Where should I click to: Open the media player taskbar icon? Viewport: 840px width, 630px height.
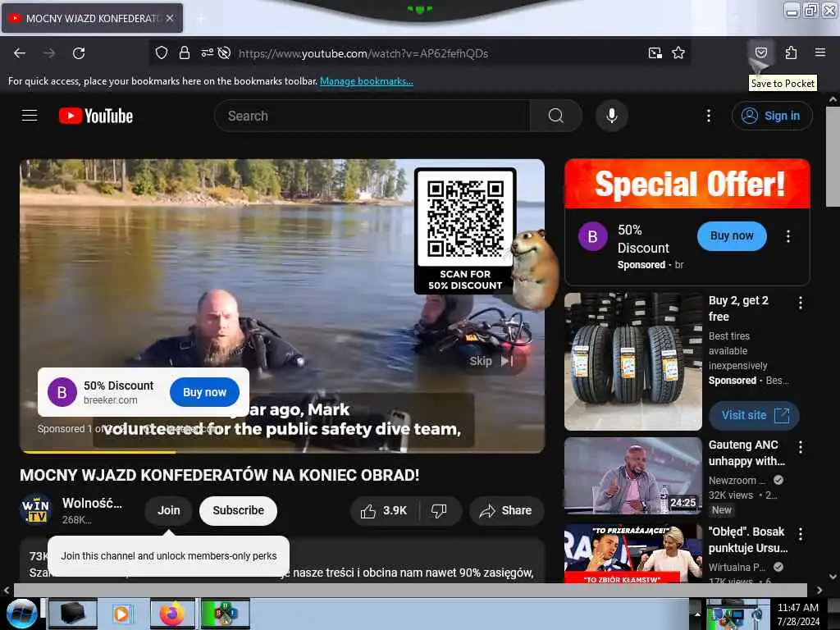click(121, 614)
